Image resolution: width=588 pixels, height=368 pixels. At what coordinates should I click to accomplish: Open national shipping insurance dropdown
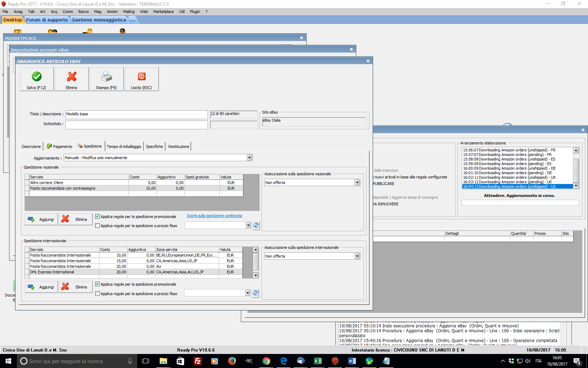coord(357,183)
